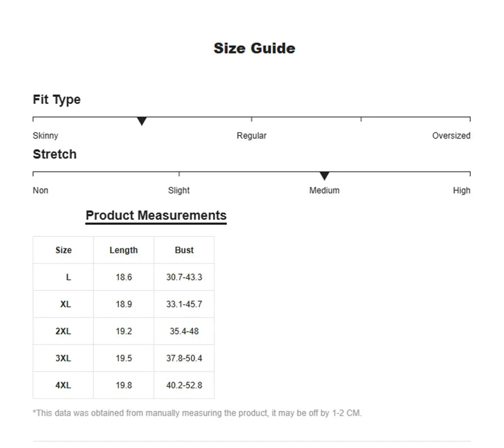Click the 37.8-50.4 bust cell
This screenshot has width=504, height=448.
click(x=184, y=359)
